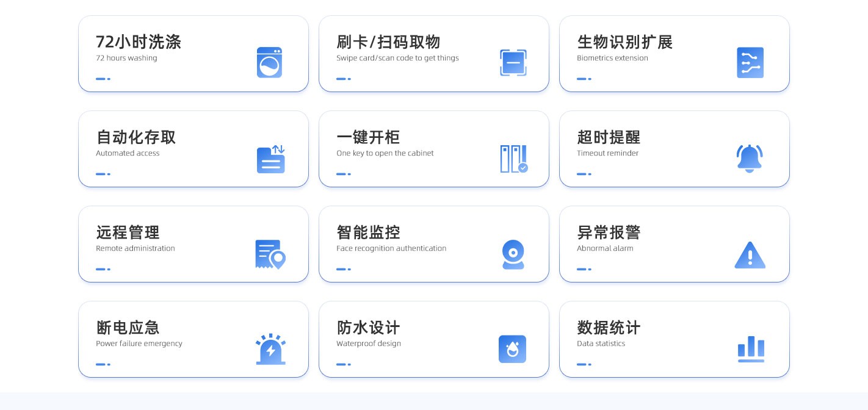Screen dimensions: 868x410
Task: Click the scan code frame icon
Action: tap(513, 62)
